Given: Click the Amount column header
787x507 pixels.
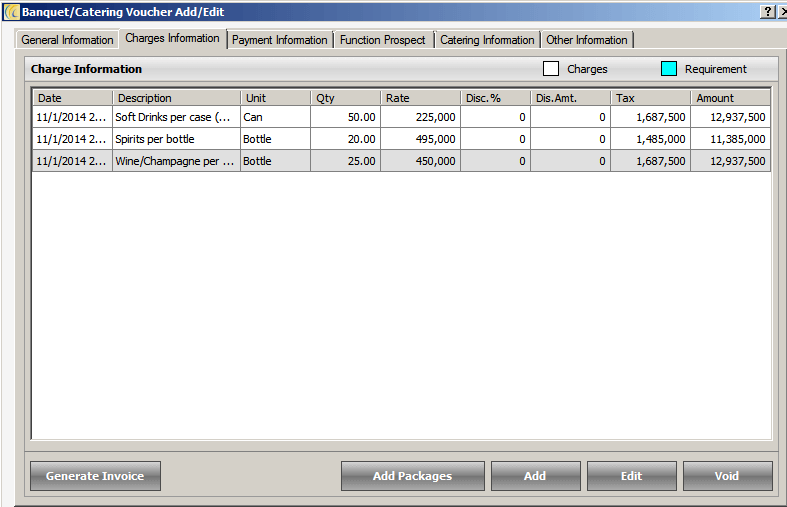Looking at the screenshot, I should pos(731,98).
